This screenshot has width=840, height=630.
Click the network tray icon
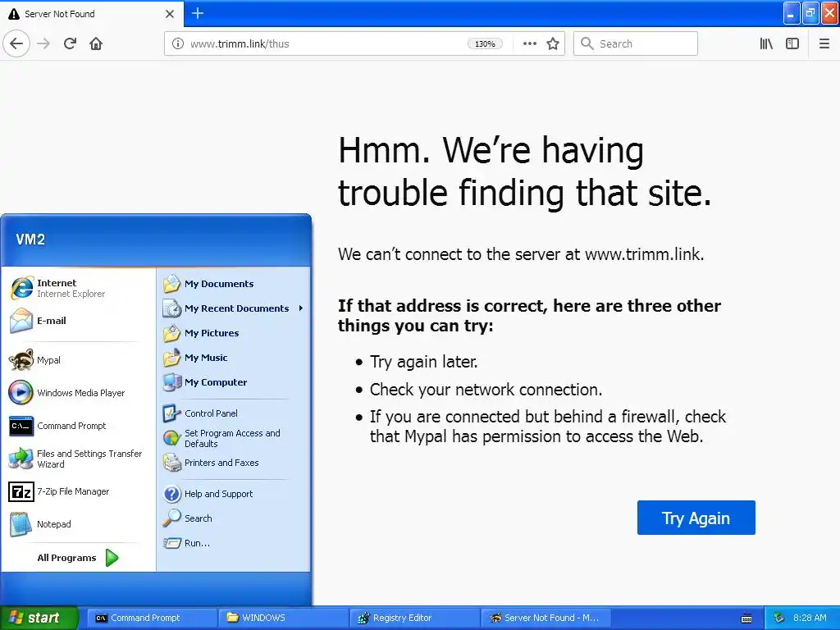[778, 618]
